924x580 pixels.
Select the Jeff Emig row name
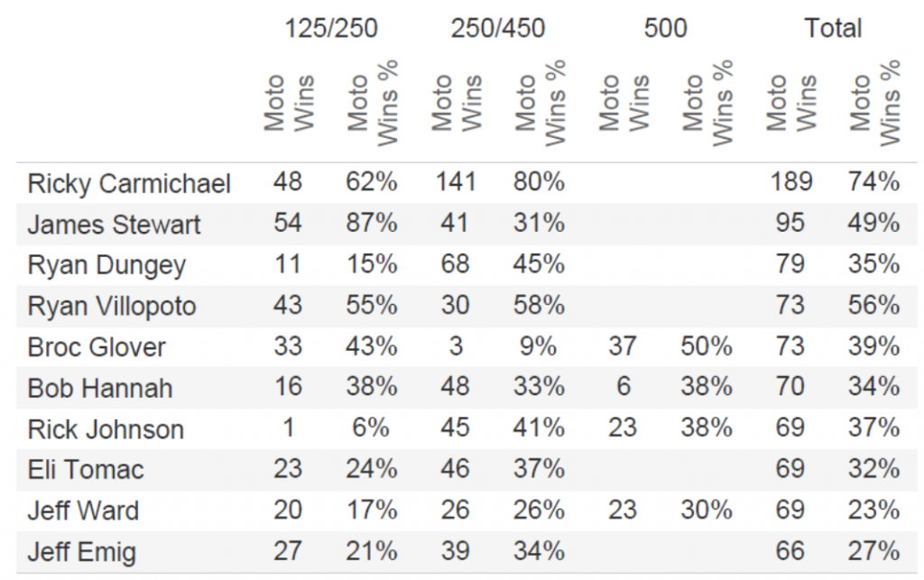click(81, 552)
